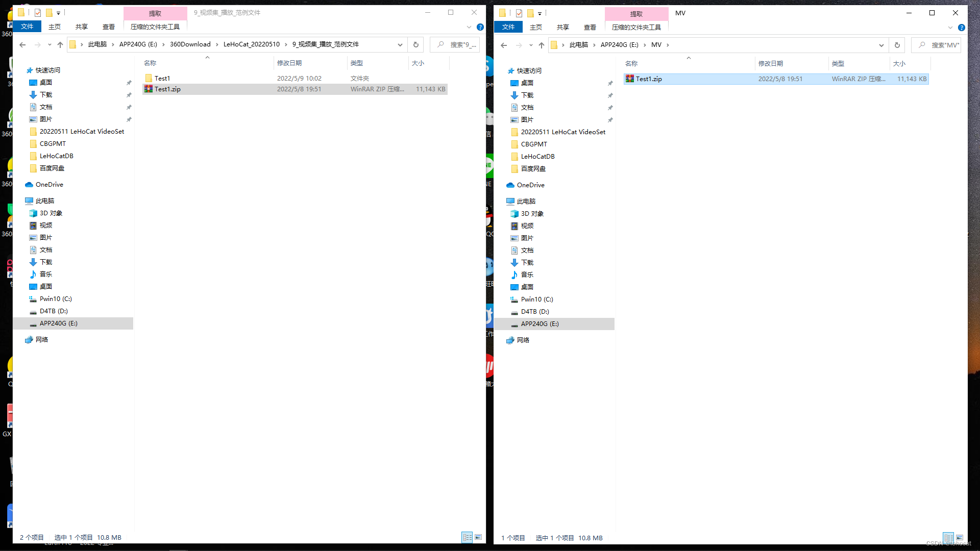
Task: Open the 查看 tab in left window
Action: (108, 27)
